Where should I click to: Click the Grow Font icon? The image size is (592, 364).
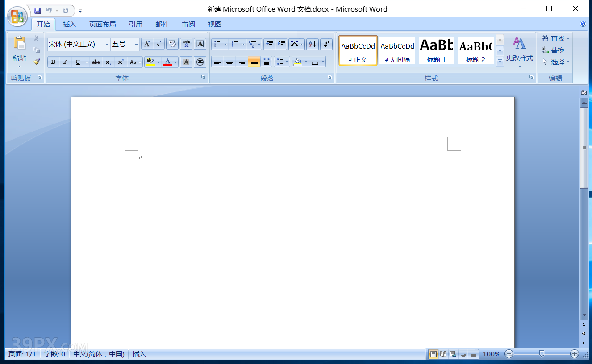pyautogui.click(x=147, y=44)
